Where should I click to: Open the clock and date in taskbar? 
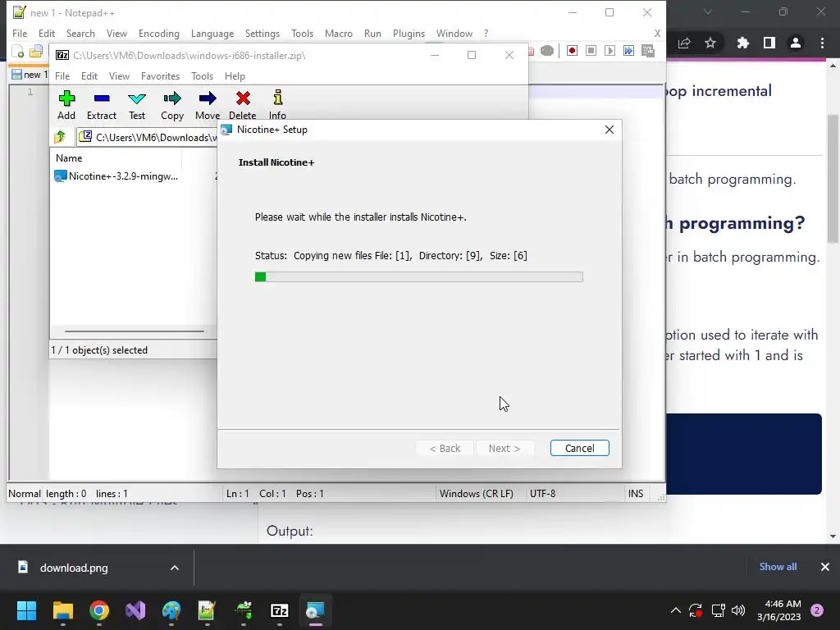pos(778,610)
